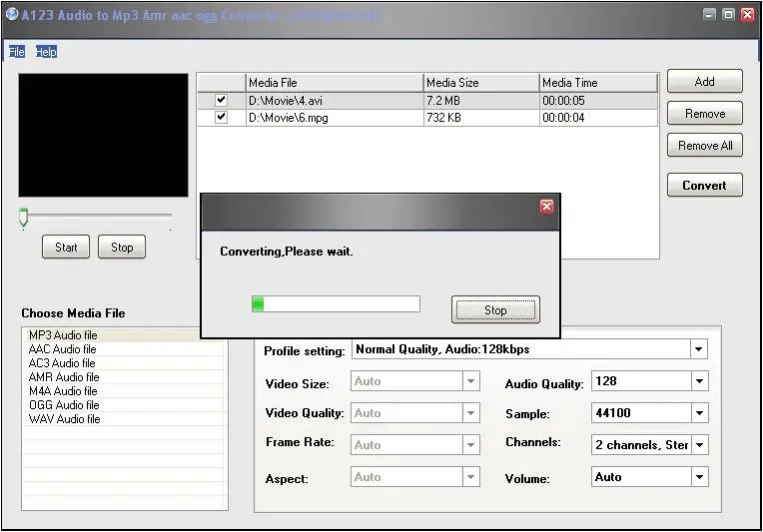This screenshot has width=763, height=532.
Task: Click the black video preview area
Action: coord(103,135)
